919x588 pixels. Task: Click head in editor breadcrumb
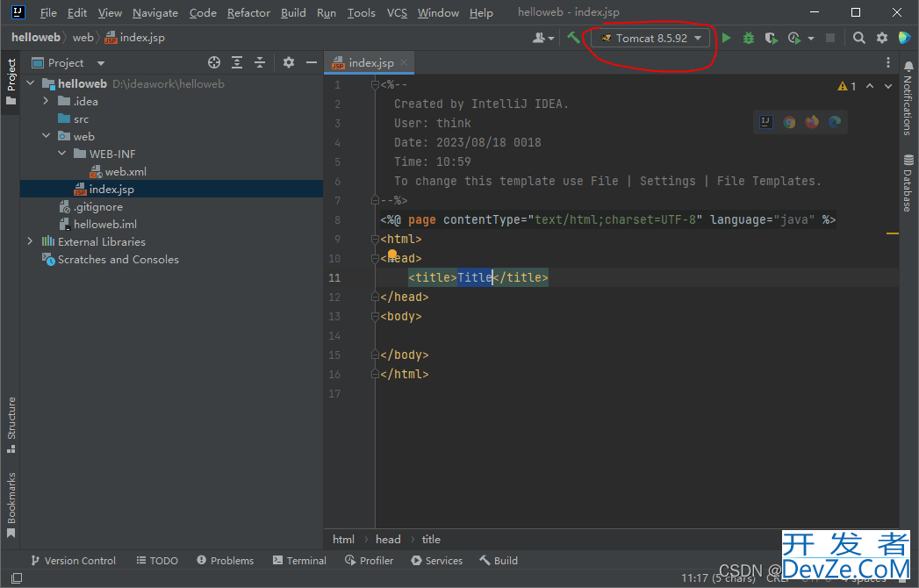[388, 540]
